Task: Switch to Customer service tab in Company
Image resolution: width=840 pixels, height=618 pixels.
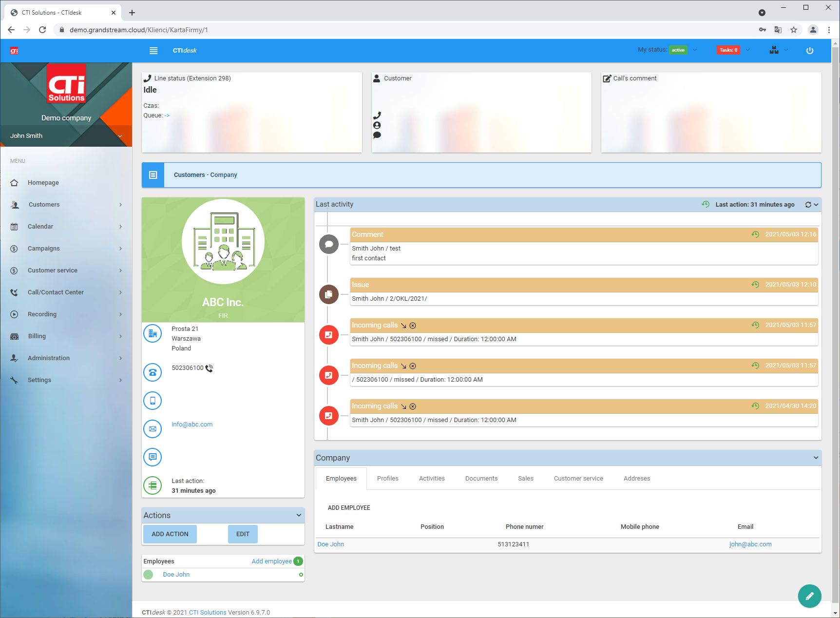Action: click(x=578, y=479)
